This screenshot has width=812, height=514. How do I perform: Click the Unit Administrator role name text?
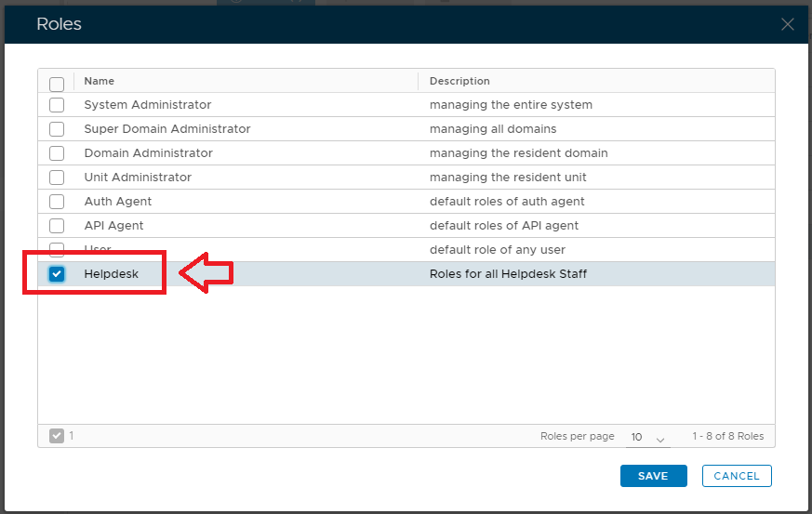pyautogui.click(x=138, y=178)
